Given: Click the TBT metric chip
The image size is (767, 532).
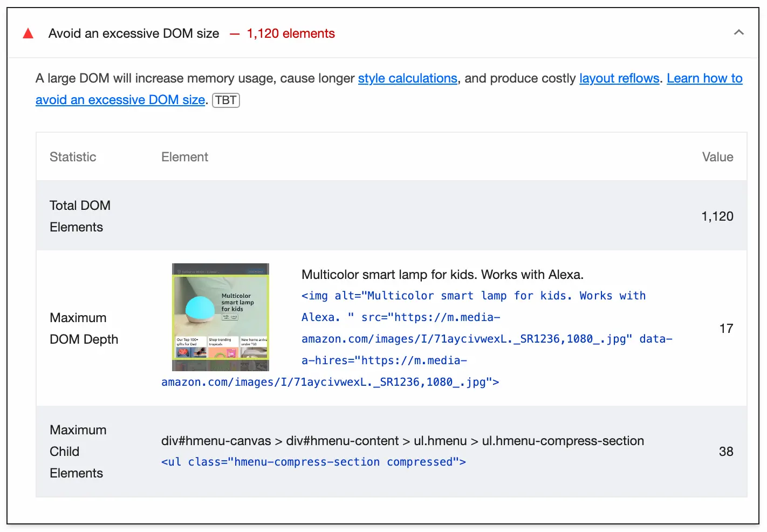Looking at the screenshot, I should (x=225, y=100).
